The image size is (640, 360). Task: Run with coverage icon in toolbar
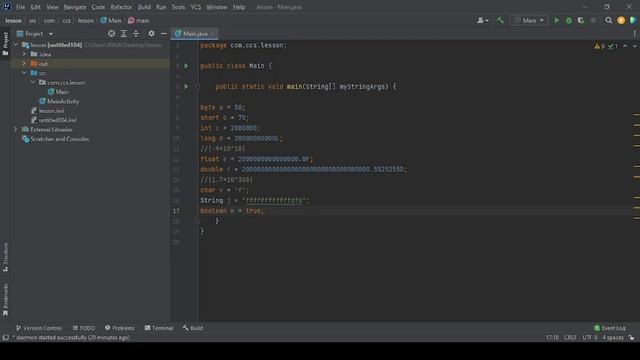pos(580,20)
